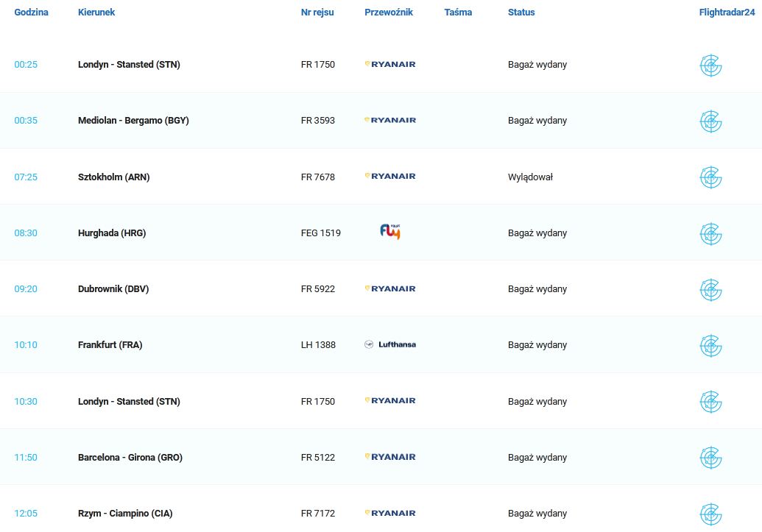Click radar icon for Barcelona - Girona flight
Screen dimensions: 762x532
710,458
